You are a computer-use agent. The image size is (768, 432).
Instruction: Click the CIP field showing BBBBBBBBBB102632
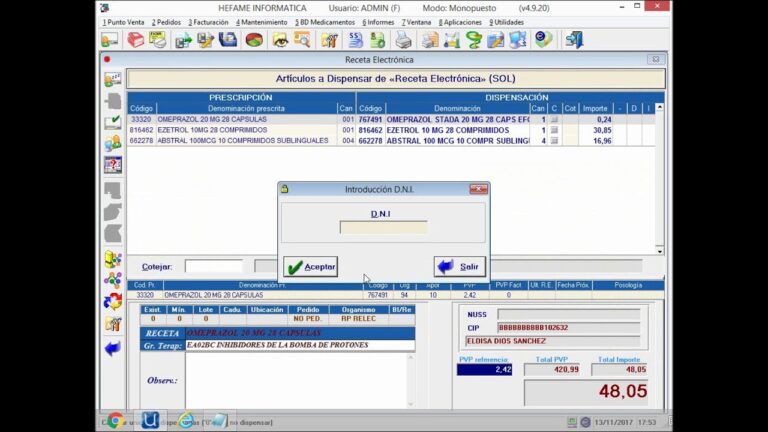pos(569,328)
